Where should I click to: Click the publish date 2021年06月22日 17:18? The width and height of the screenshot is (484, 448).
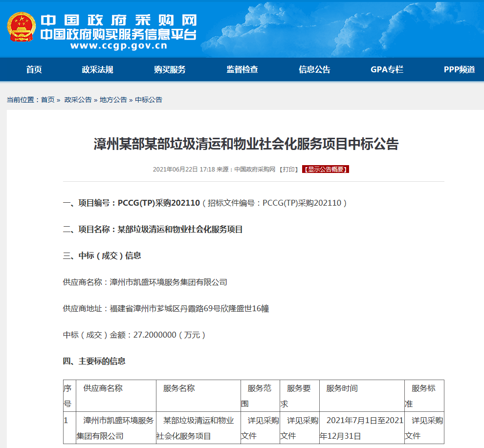pyautogui.click(x=184, y=170)
